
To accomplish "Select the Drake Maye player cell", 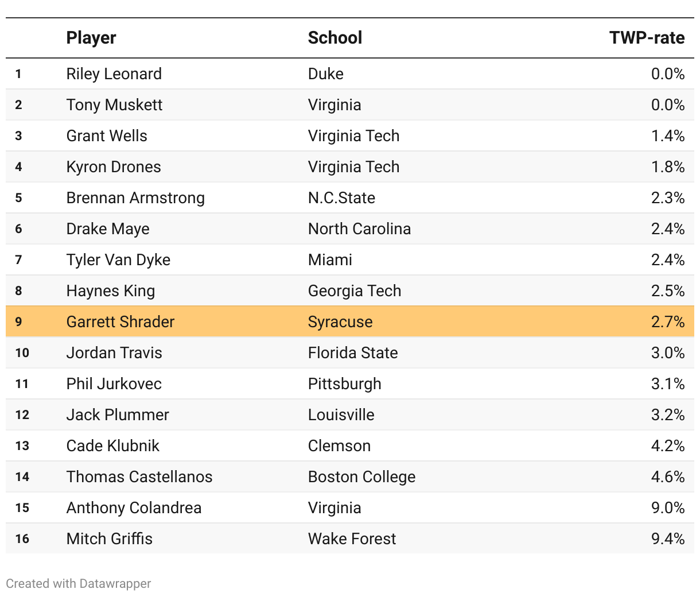I will click(108, 229).
